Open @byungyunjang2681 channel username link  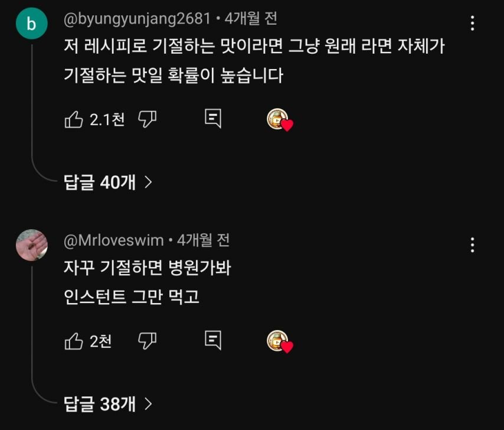[136, 19]
